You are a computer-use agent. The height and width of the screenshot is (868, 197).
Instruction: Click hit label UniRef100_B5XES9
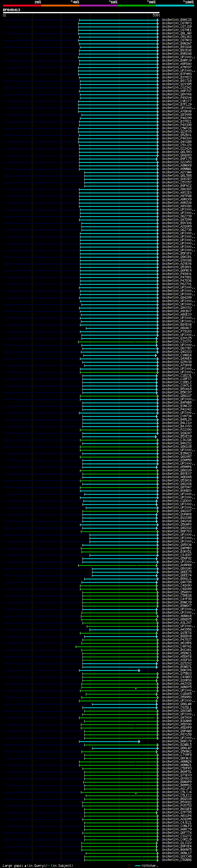pyautogui.click(x=176, y=436)
